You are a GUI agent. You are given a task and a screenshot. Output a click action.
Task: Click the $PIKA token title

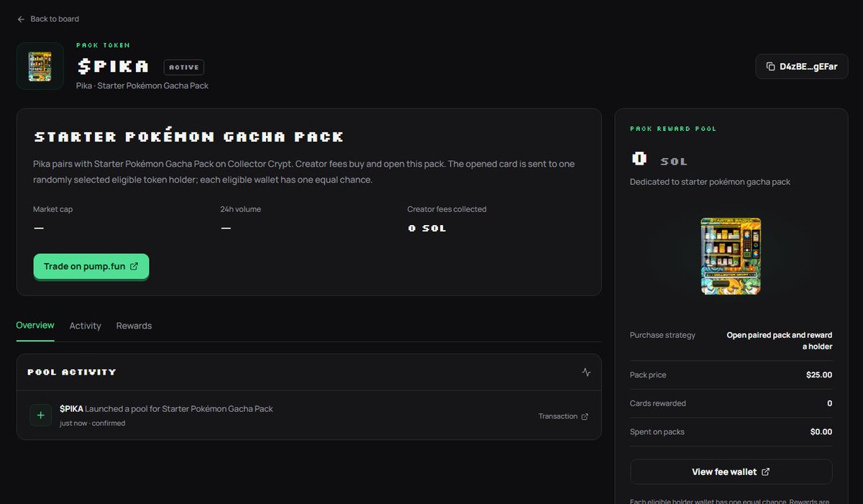point(114,67)
